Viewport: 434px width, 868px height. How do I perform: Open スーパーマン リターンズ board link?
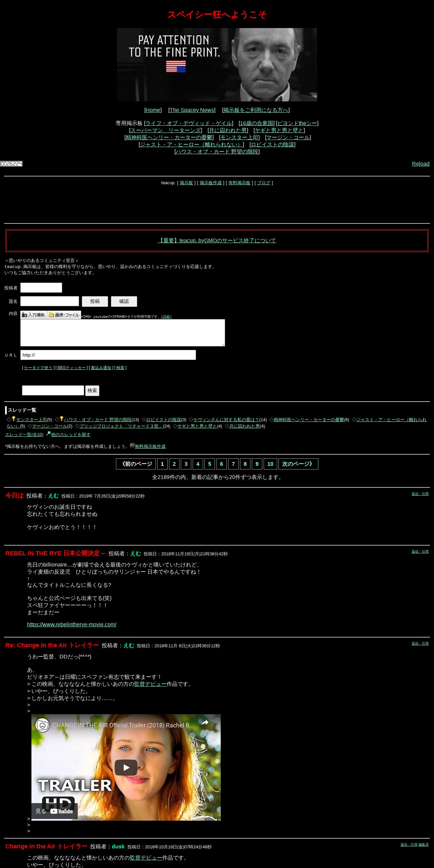coord(166,130)
